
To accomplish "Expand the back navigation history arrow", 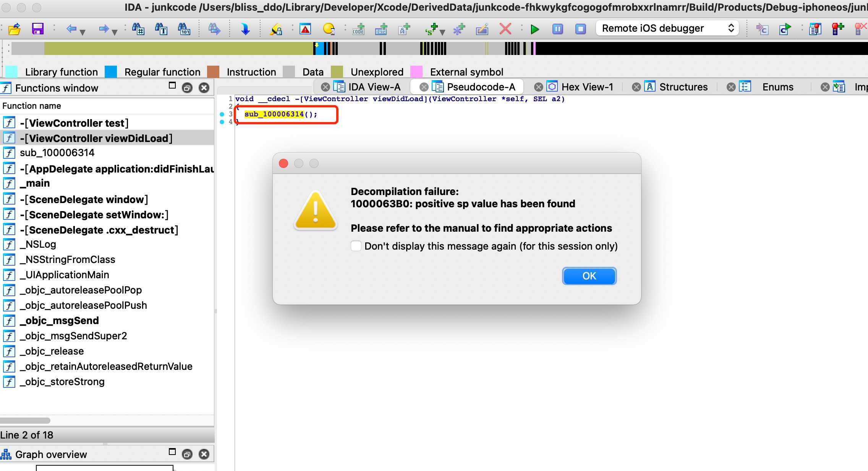I will 83,32.
